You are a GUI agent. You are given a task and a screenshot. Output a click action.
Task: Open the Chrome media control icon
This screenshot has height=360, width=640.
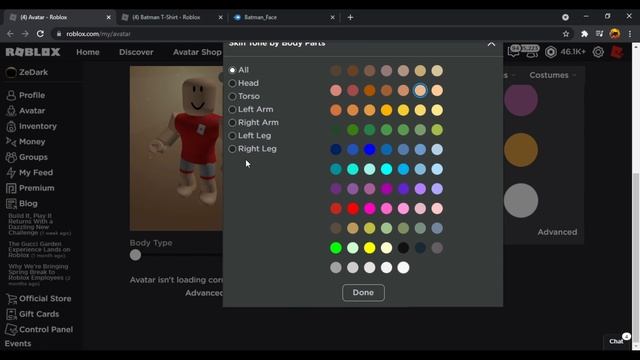pyautogui.click(x=599, y=34)
